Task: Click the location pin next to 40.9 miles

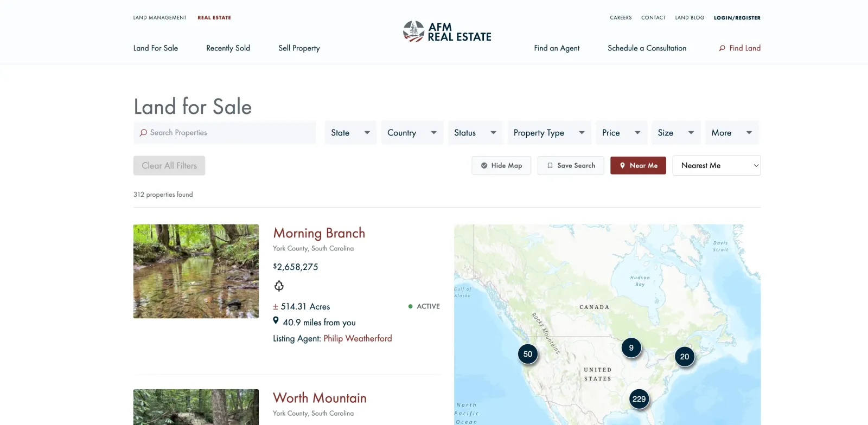Action: (x=276, y=320)
